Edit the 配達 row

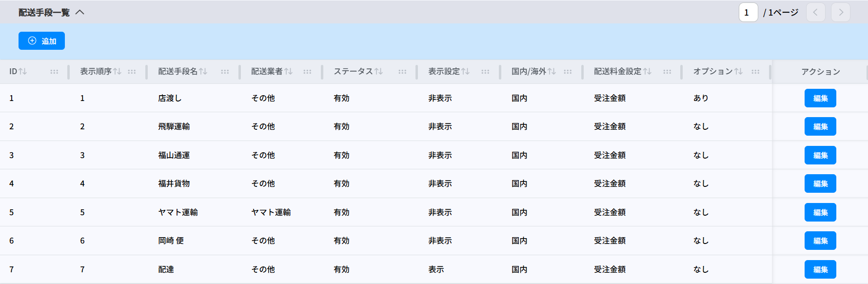click(820, 269)
